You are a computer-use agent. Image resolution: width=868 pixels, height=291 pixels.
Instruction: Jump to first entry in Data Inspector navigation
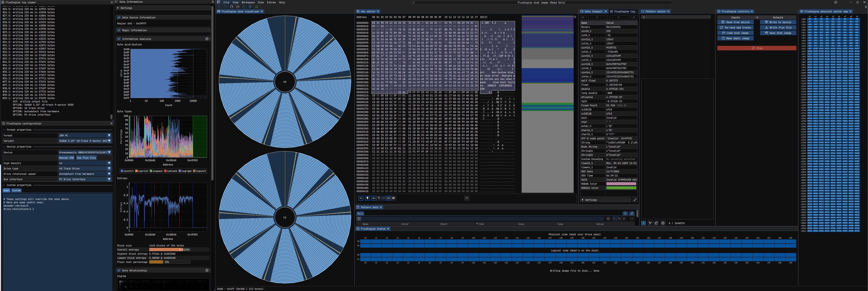click(x=583, y=17)
